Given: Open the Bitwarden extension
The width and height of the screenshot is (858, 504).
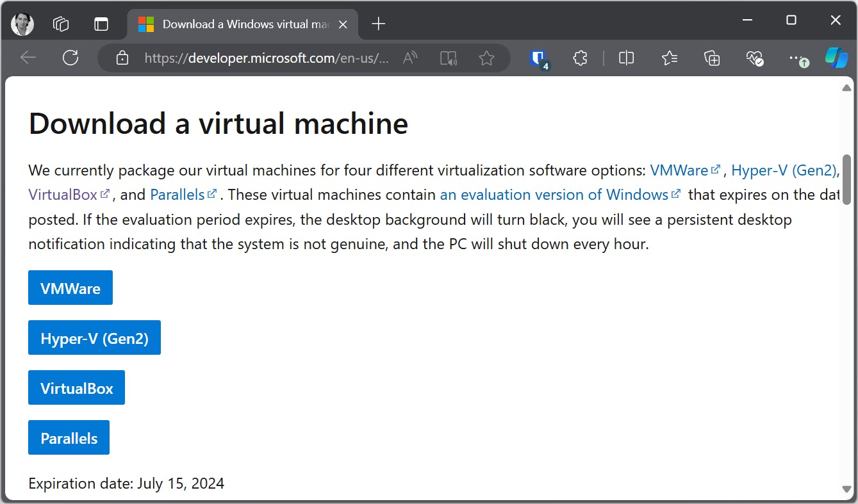Looking at the screenshot, I should point(539,58).
